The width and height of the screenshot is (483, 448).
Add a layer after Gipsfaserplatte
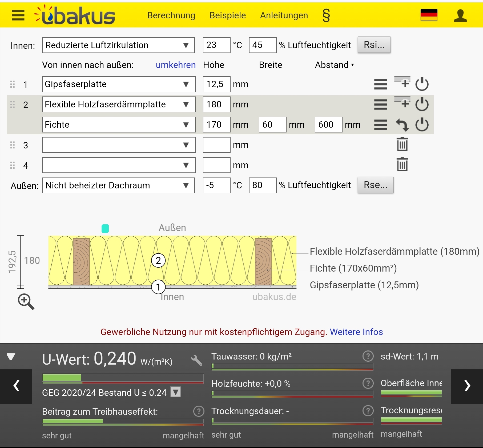click(402, 83)
